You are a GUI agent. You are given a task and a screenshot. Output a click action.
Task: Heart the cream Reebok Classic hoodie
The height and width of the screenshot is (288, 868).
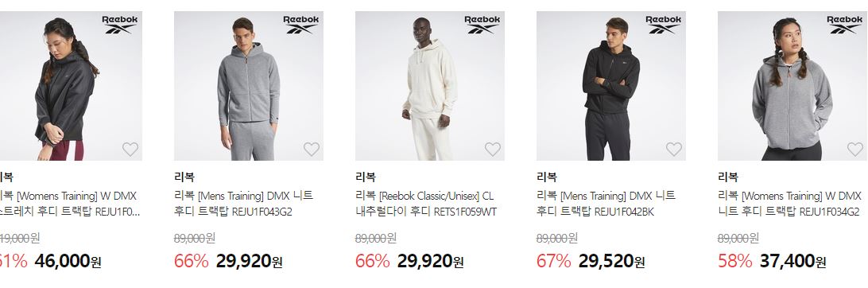click(x=493, y=149)
